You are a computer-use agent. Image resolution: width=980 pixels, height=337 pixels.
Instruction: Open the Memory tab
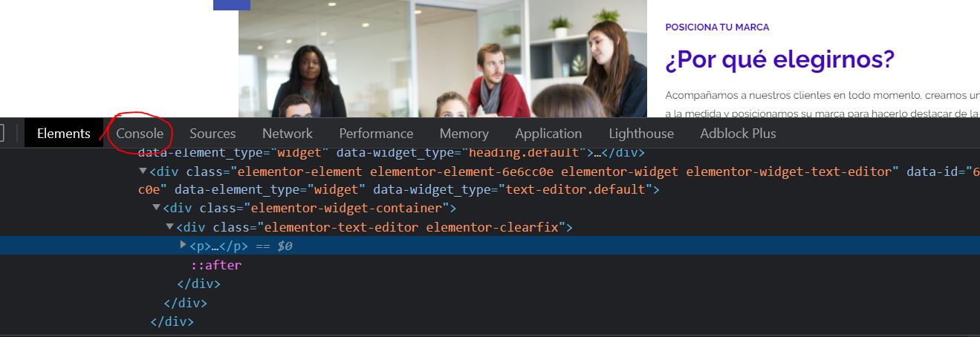pyautogui.click(x=464, y=134)
